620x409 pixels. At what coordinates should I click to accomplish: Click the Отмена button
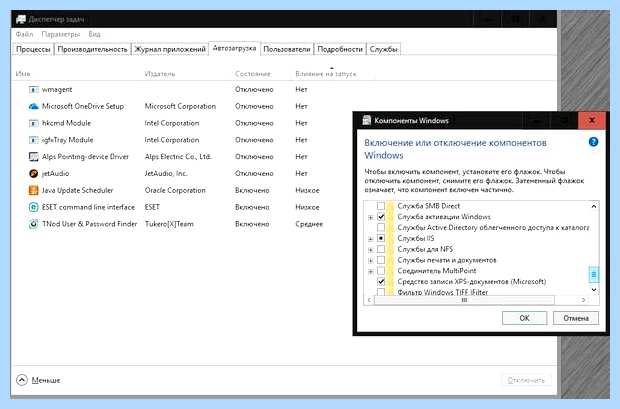pyautogui.click(x=576, y=318)
